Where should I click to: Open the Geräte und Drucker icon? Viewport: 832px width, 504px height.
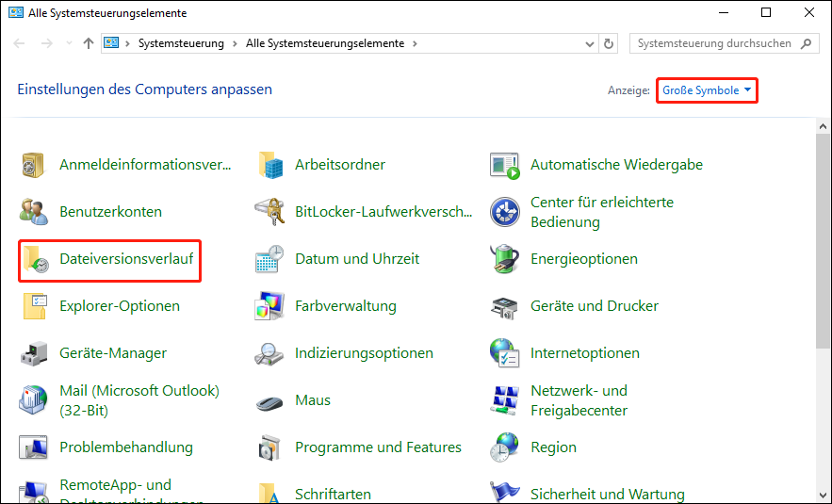coord(505,306)
